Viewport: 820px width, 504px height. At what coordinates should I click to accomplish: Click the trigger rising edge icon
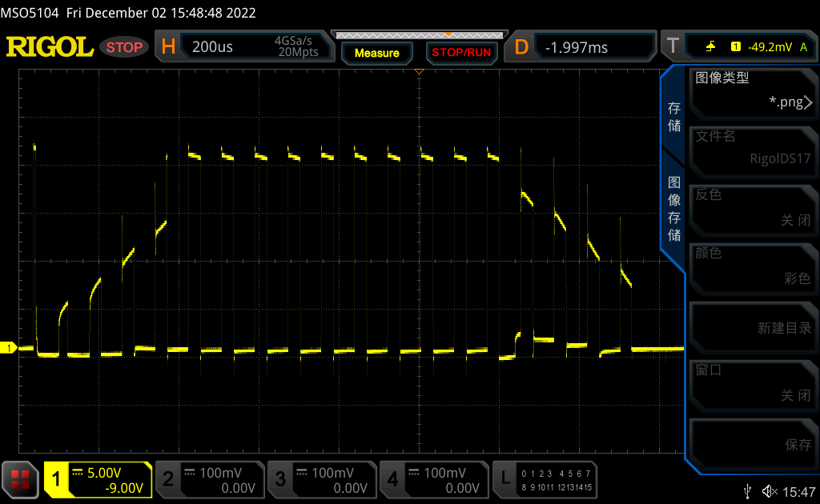(x=710, y=46)
